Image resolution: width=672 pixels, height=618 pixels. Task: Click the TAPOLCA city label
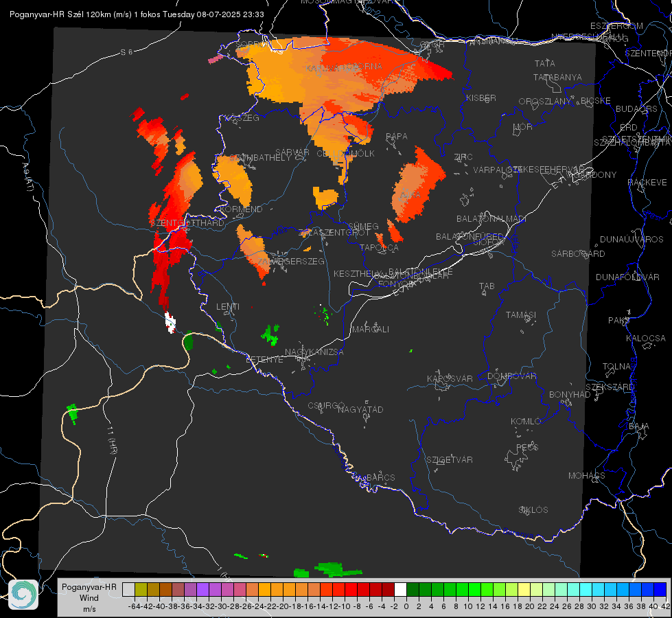(x=380, y=248)
